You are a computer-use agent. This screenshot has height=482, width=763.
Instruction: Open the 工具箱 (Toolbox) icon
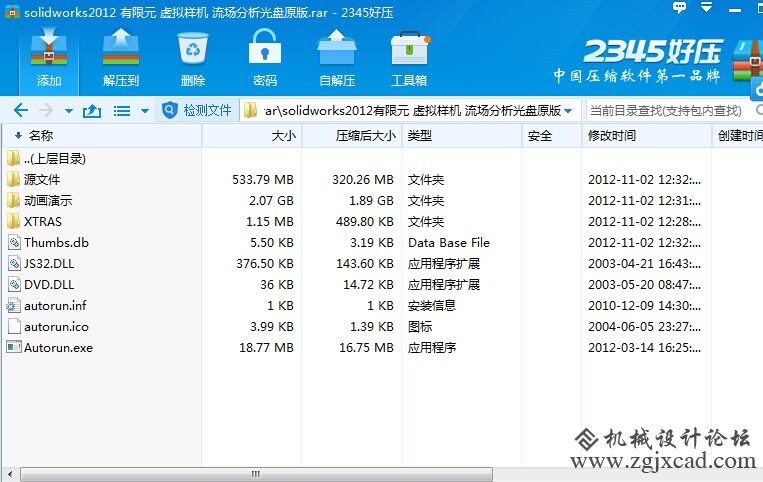pos(409,57)
